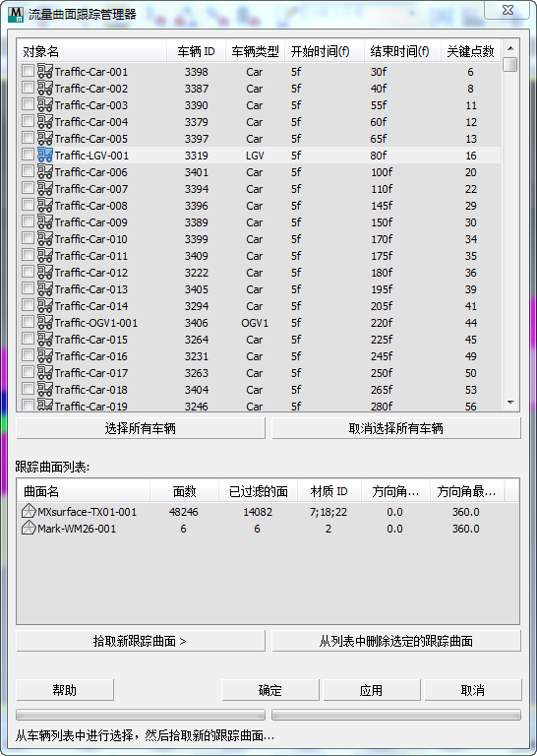Image resolution: width=537 pixels, height=756 pixels.
Task: Check the Traffic-Car-003 checkbox
Action: tap(28, 104)
